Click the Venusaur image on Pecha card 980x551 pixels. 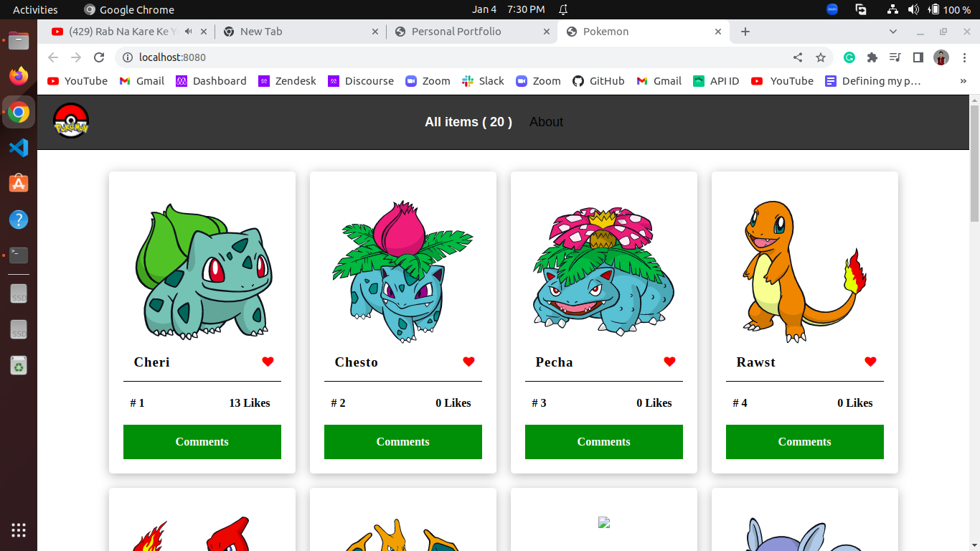[603, 271]
